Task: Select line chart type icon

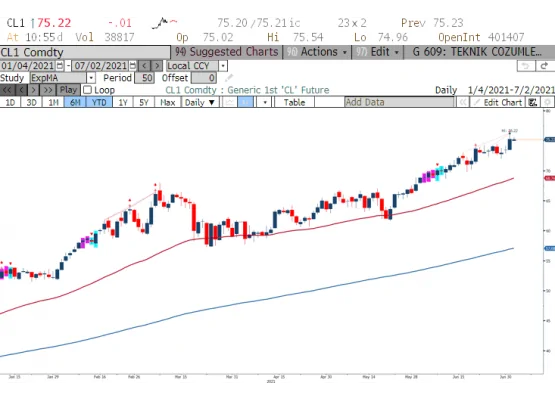Action: (x=229, y=102)
